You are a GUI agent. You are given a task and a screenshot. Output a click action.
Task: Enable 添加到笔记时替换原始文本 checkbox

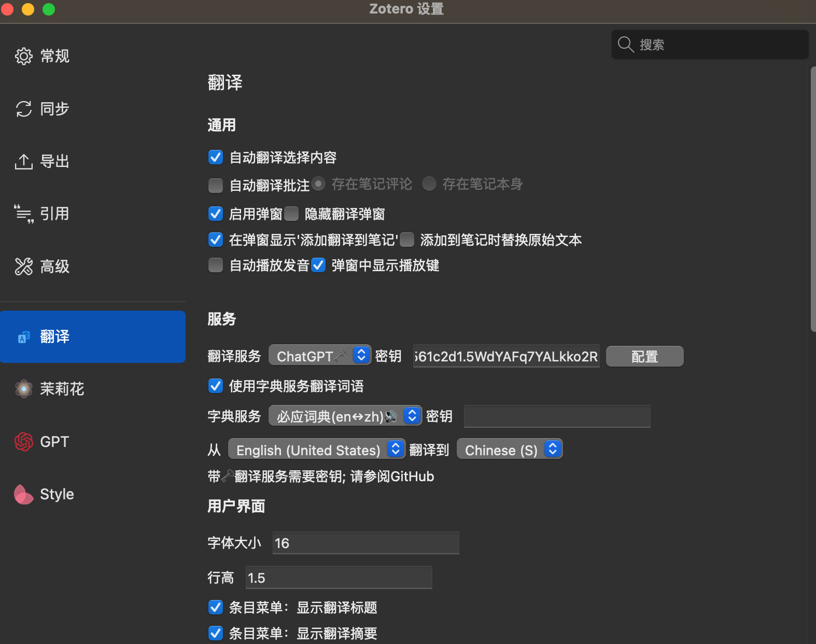407,240
